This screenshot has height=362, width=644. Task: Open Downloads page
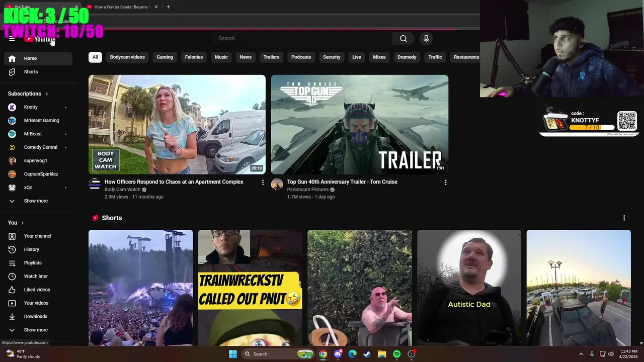tap(38, 317)
